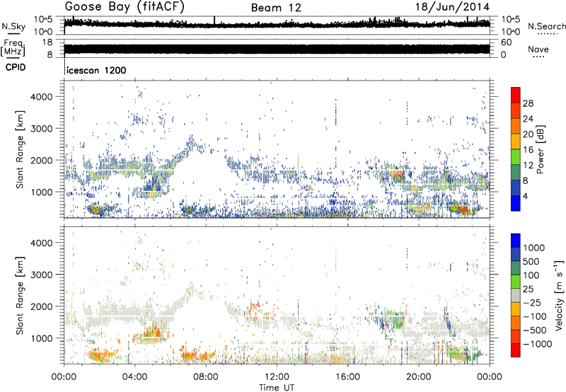Click the 'Freq. [MHz]' axis label
Viewport: 566px width, 392px height.
pyautogui.click(x=14, y=48)
